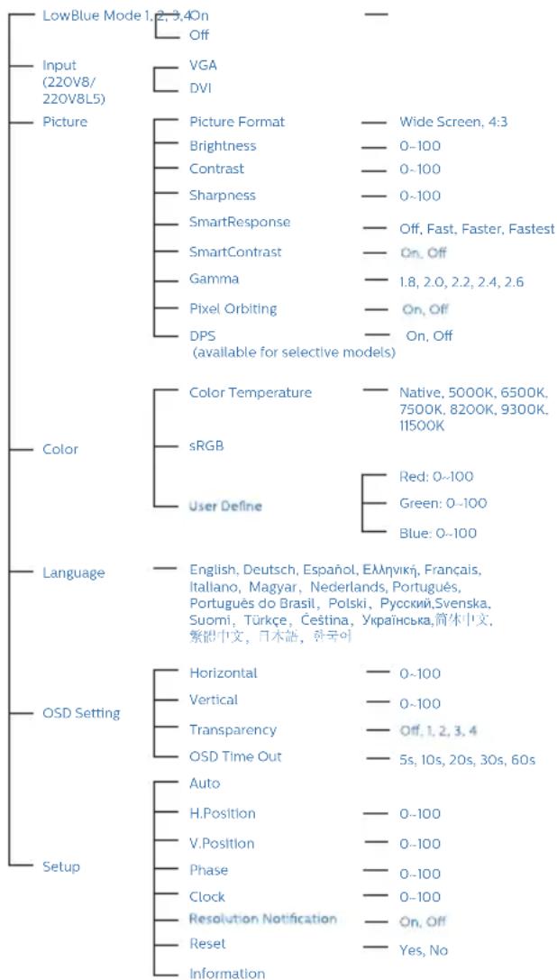557x980 pixels.
Task: Select the Brightness option
Action: pos(223,146)
